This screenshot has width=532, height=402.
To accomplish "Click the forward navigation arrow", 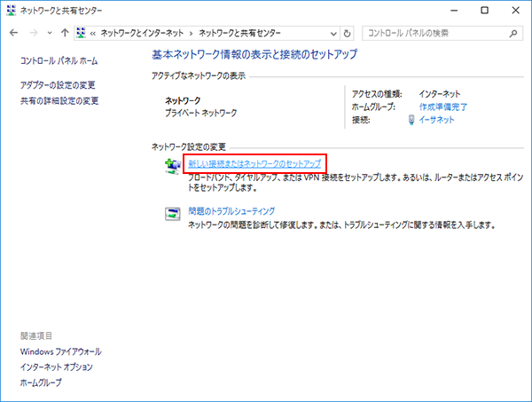I will pos(34,33).
